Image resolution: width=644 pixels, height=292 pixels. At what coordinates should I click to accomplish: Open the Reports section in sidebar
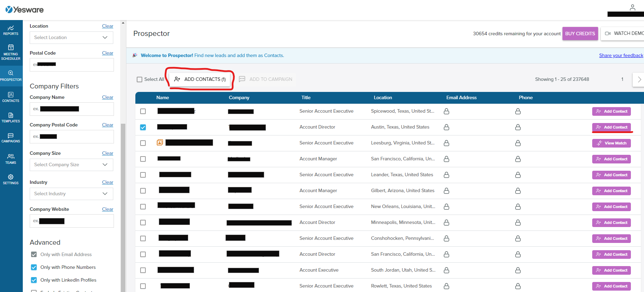pos(11,30)
